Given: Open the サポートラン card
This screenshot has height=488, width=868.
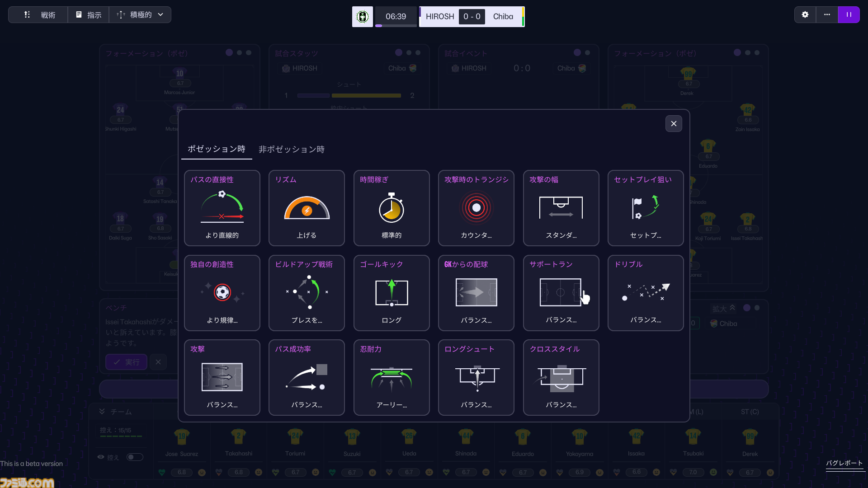Looking at the screenshot, I should pyautogui.click(x=561, y=293).
